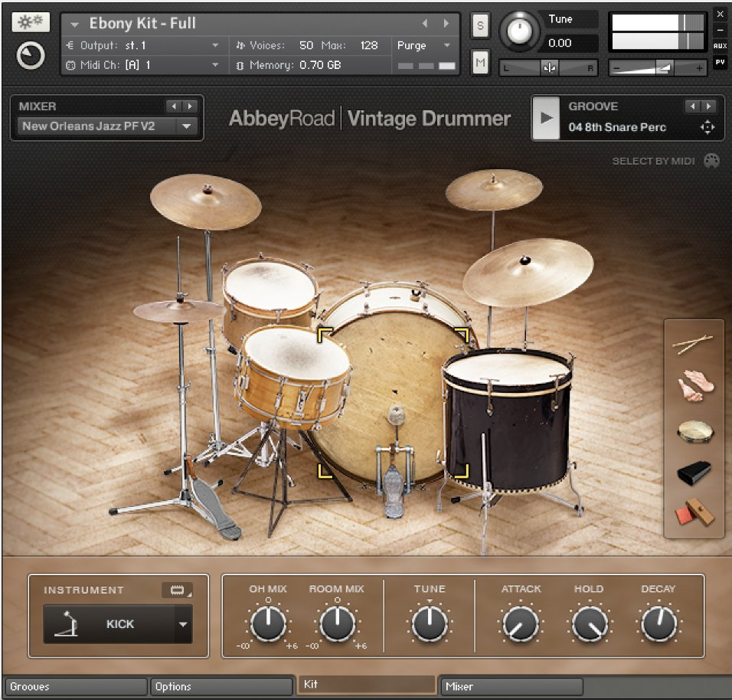The width and height of the screenshot is (732, 700).
Task: Select the brushes/hands articulation icon
Action: pos(694,387)
